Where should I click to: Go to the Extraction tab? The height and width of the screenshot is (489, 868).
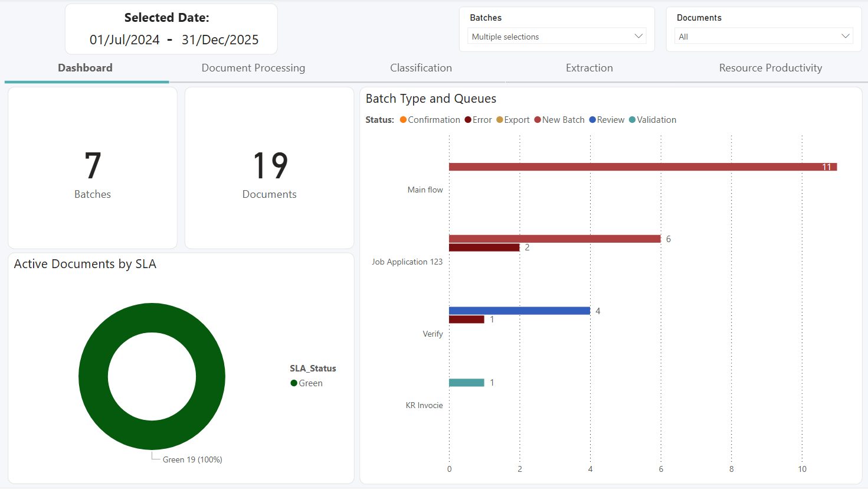(x=589, y=68)
